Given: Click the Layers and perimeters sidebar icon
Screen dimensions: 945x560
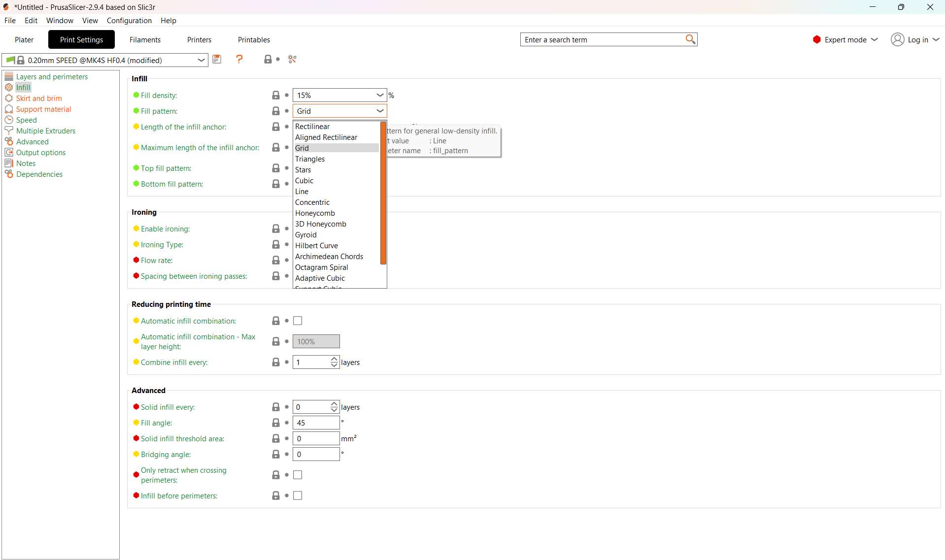Looking at the screenshot, I should pos(9,76).
